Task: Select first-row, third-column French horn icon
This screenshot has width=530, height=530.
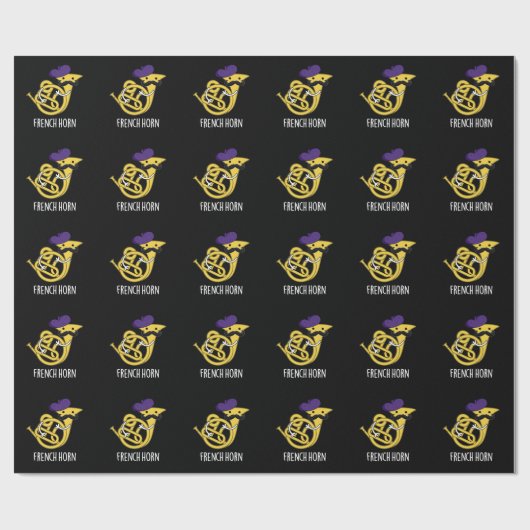Action: click(x=221, y=91)
